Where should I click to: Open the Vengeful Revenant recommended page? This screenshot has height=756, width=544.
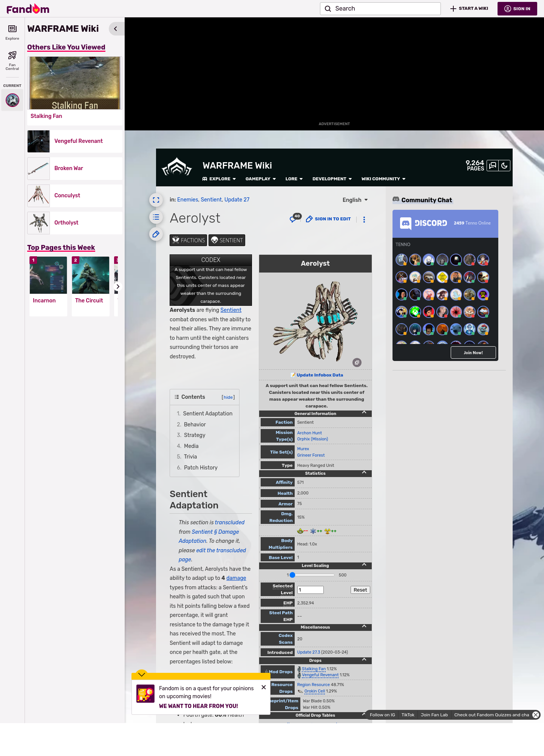coord(75,141)
